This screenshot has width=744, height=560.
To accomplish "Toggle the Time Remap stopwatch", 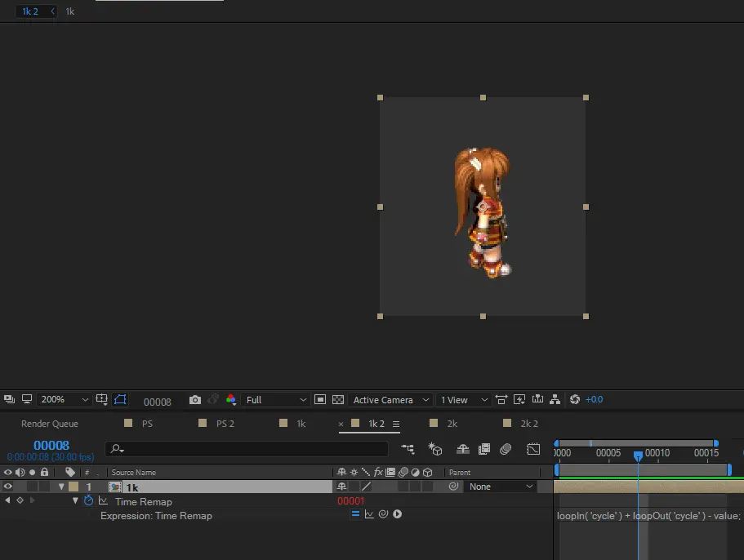I will click(88, 500).
